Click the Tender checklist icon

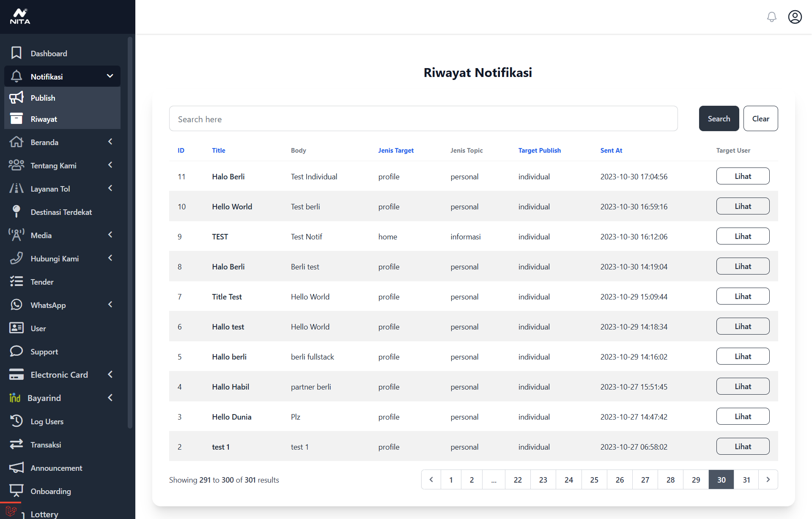(16, 282)
